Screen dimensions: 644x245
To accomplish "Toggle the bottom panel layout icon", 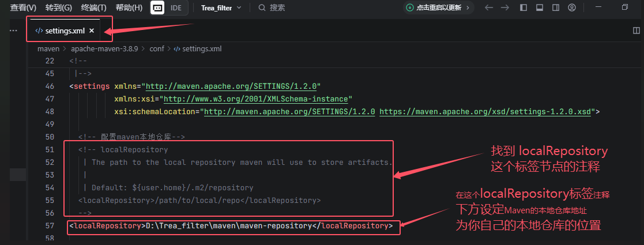I will [x=540, y=8].
